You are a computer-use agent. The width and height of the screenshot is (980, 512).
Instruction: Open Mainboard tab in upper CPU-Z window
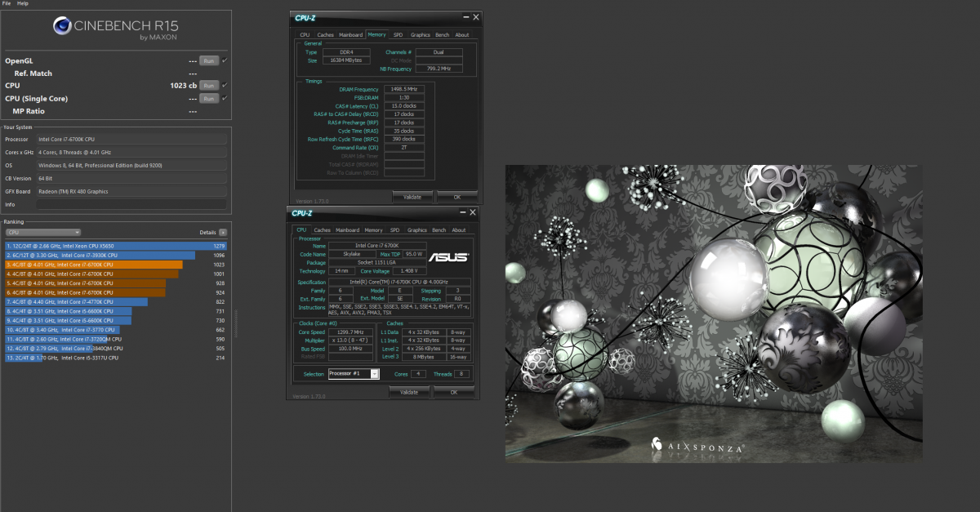351,35
